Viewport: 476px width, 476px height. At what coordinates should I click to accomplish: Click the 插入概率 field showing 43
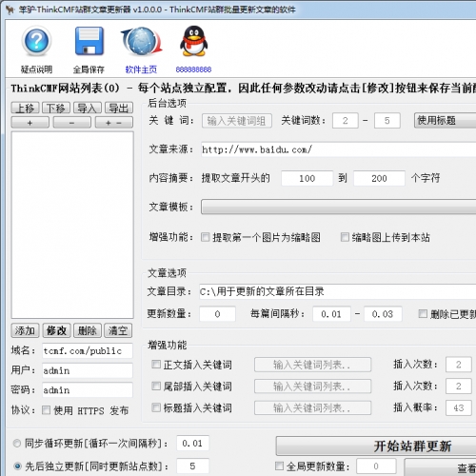(459, 407)
